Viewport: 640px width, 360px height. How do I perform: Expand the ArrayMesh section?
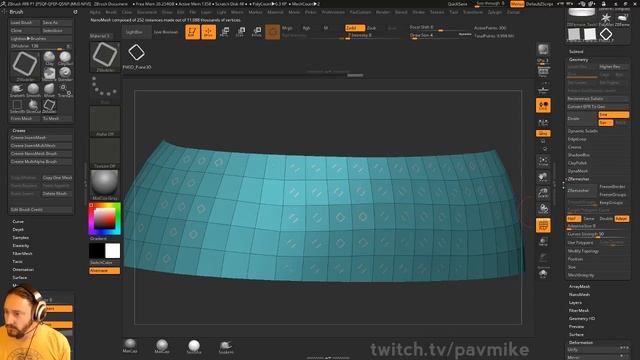[x=579, y=287]
